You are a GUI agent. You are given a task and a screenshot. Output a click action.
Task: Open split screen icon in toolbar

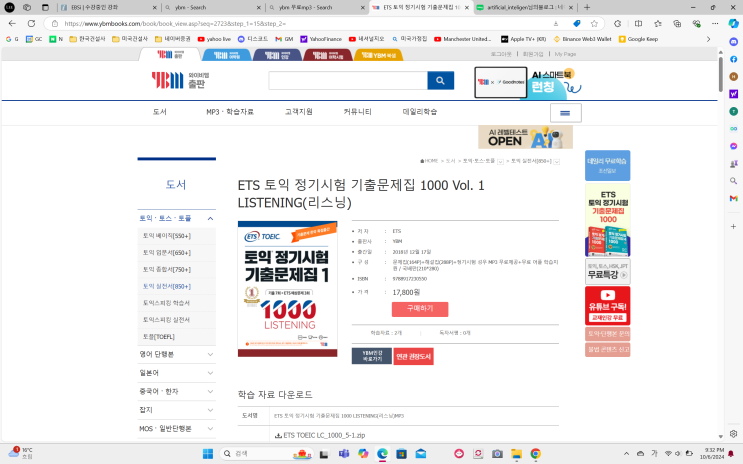coord(638,23)
